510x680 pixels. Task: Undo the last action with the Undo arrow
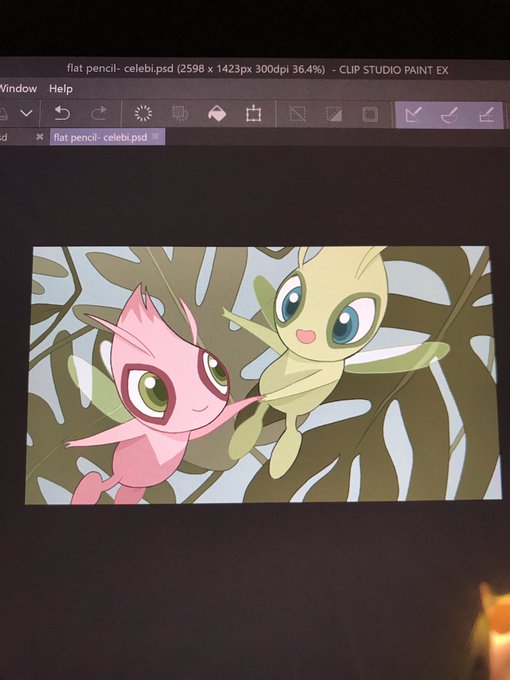pyautogui.click(x=62, y=114)
